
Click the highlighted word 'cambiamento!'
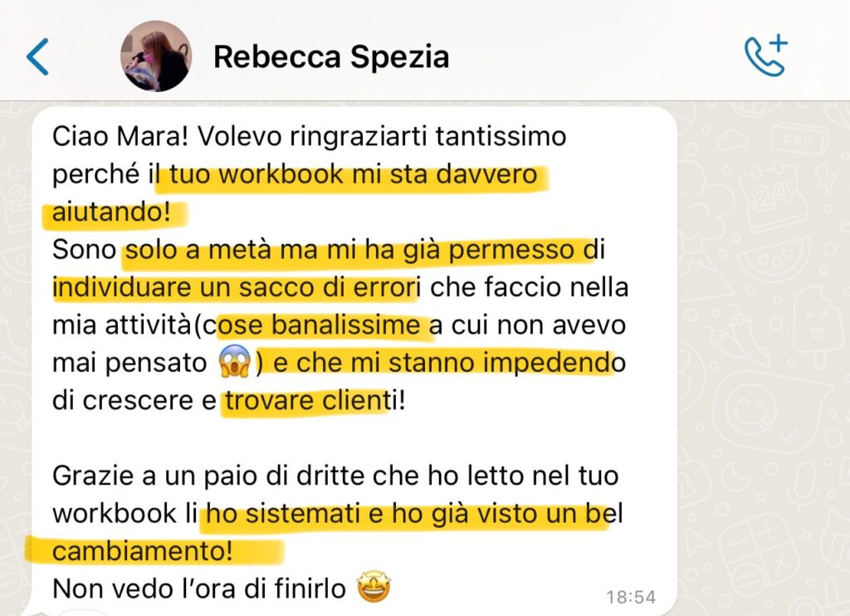(x=143, y=551)
